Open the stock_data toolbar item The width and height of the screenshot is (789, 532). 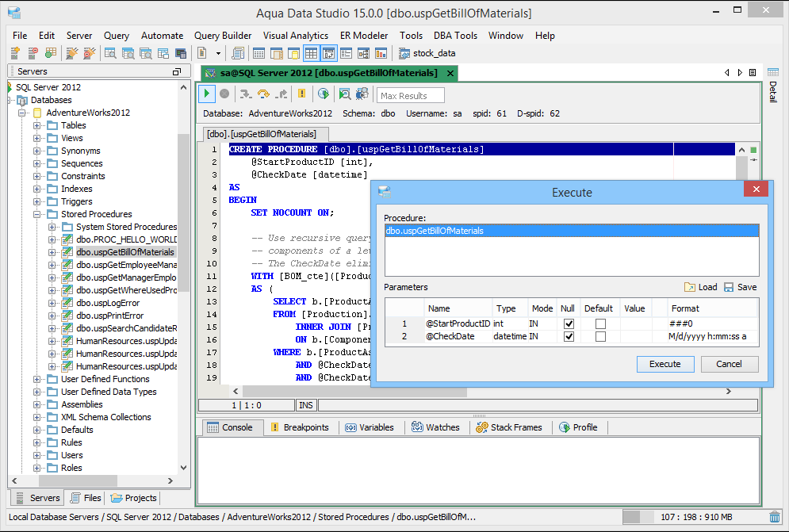tap(427, 53)
